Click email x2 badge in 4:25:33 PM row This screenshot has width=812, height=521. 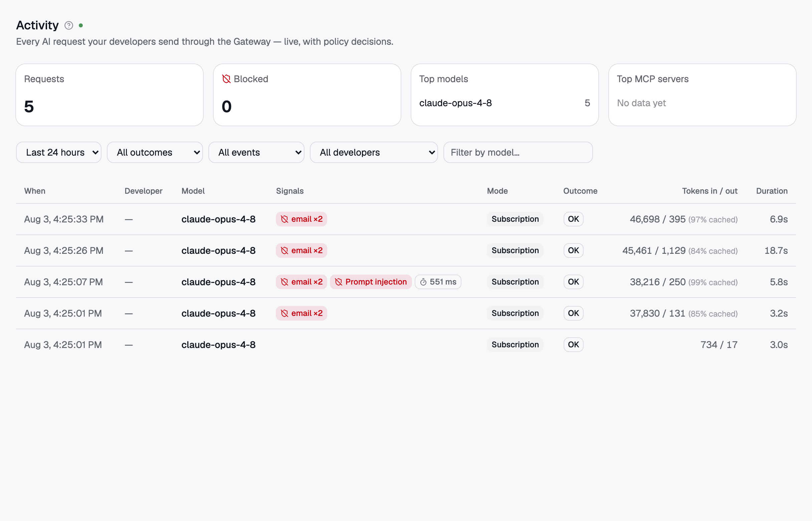pyautogui.click(x=301, y=219)
